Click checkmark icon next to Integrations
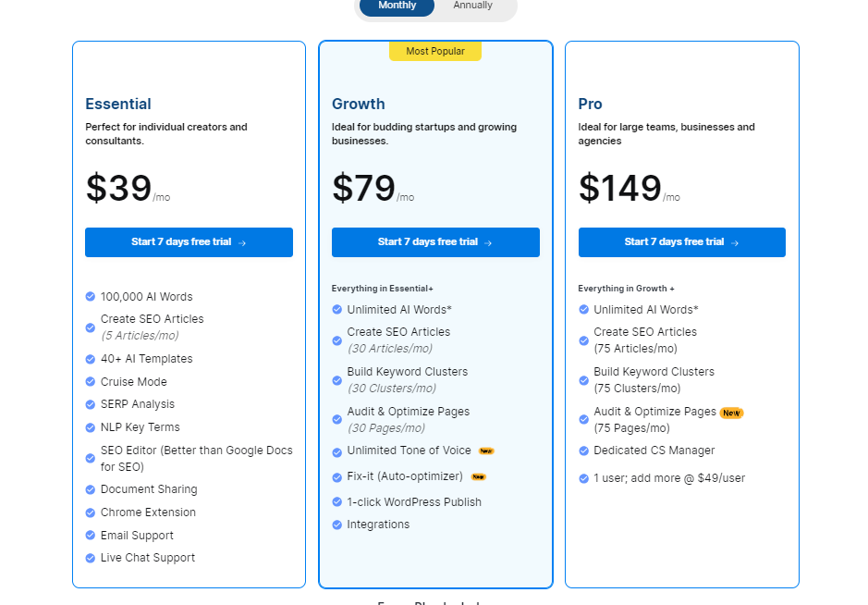 pyautogui.click(x=336, y=525)
